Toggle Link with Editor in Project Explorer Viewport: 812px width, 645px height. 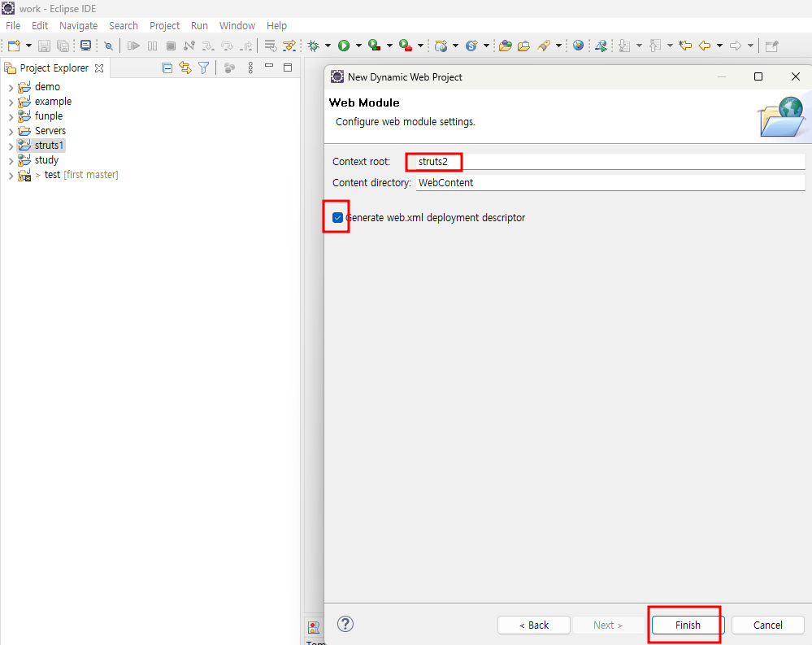185,68
